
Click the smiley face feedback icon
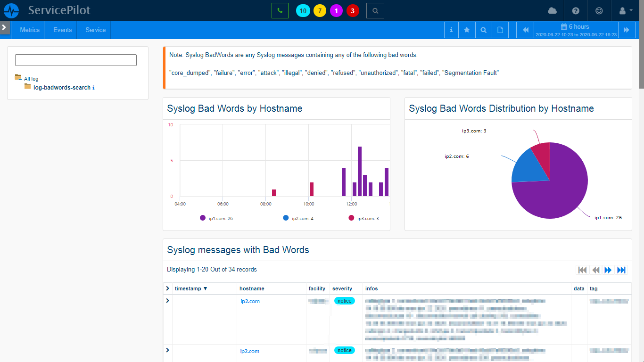[x=599, y=11]
